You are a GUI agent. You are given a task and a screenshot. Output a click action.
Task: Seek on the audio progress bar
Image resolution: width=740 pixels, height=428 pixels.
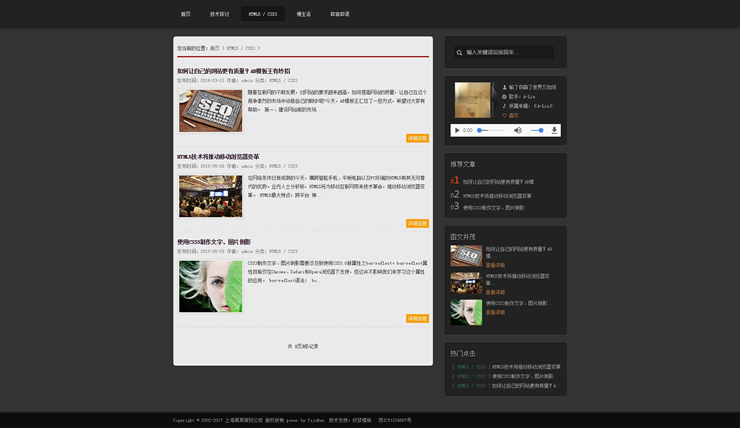tap(493, 130)
